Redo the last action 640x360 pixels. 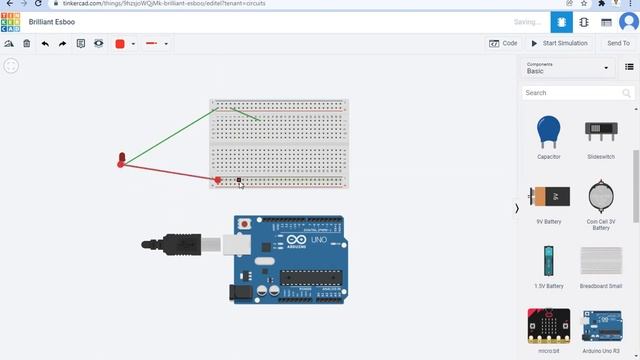(x=62, y=44)
